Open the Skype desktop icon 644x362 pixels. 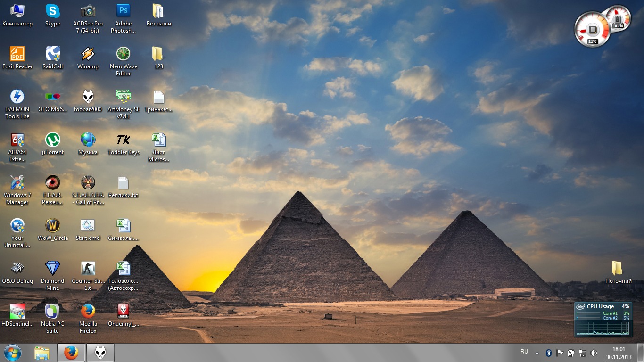tap(52, 11)
